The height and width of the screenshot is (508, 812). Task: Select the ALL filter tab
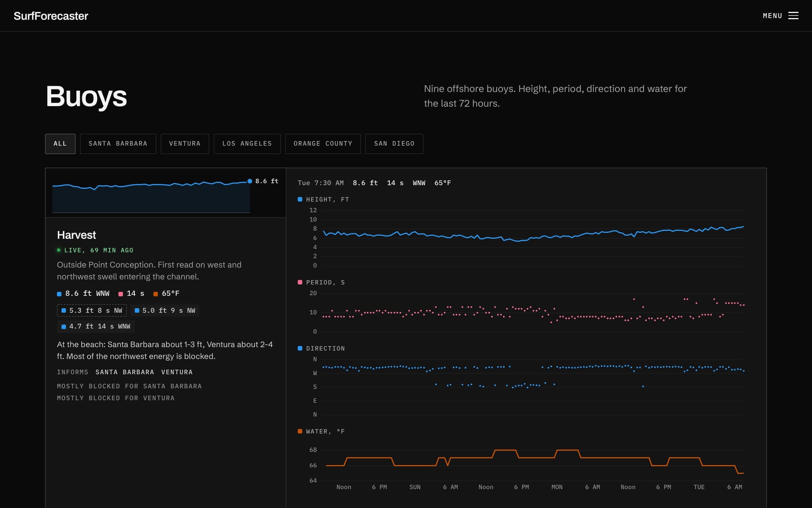tap(60, 144)
